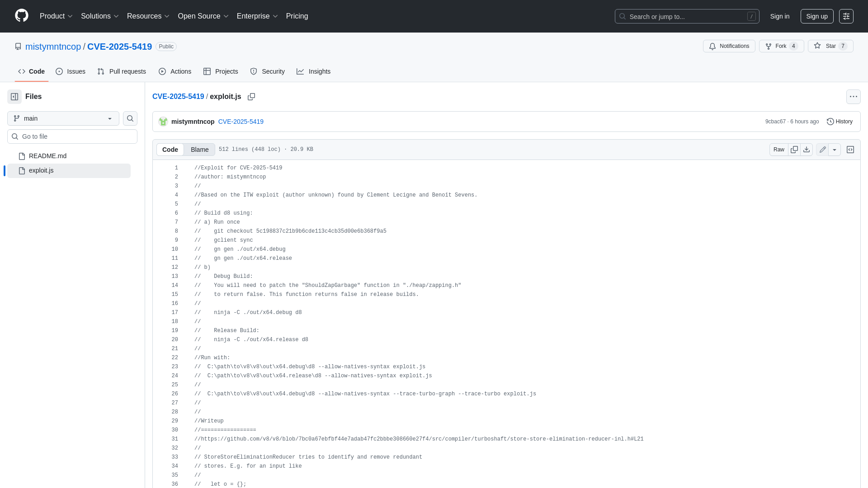Open the symbols panel

coord(850,150)
